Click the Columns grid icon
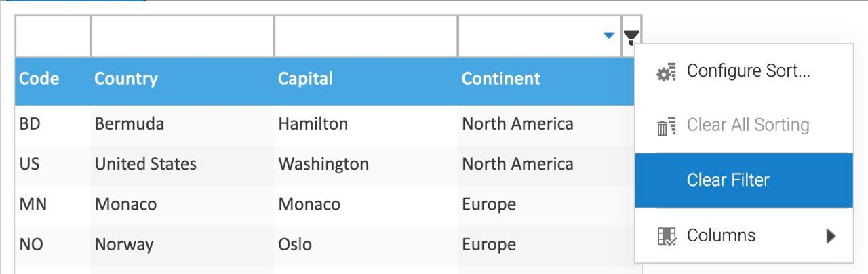 coord(667,236)
